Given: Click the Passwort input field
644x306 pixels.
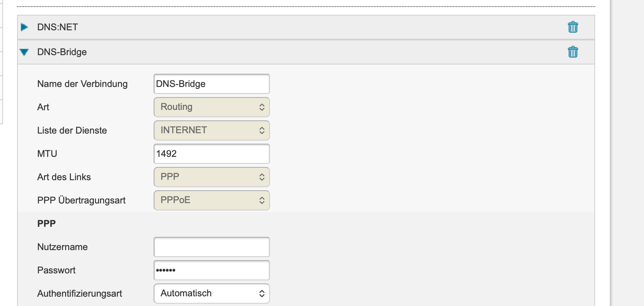Looking at the screenshot, I should pos(211,270).
